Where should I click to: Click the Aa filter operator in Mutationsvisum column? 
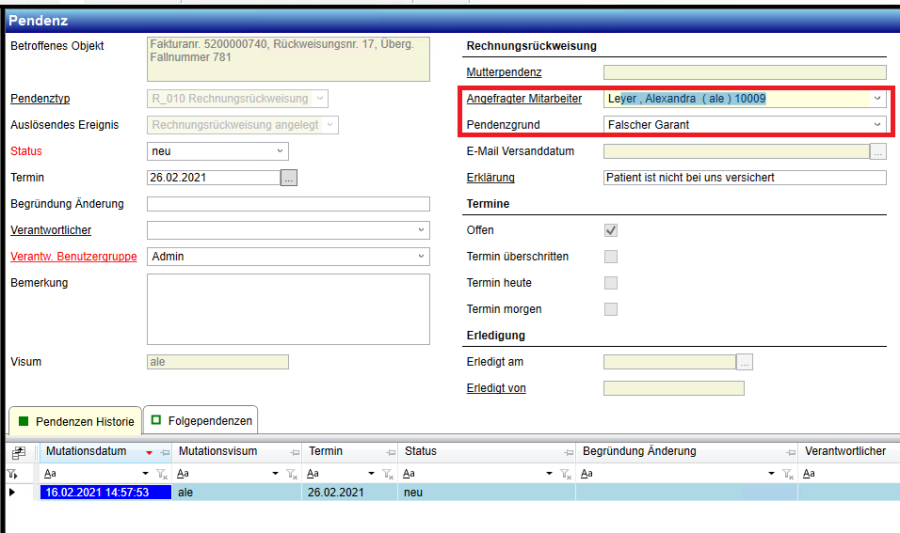(x=183, y=474)
